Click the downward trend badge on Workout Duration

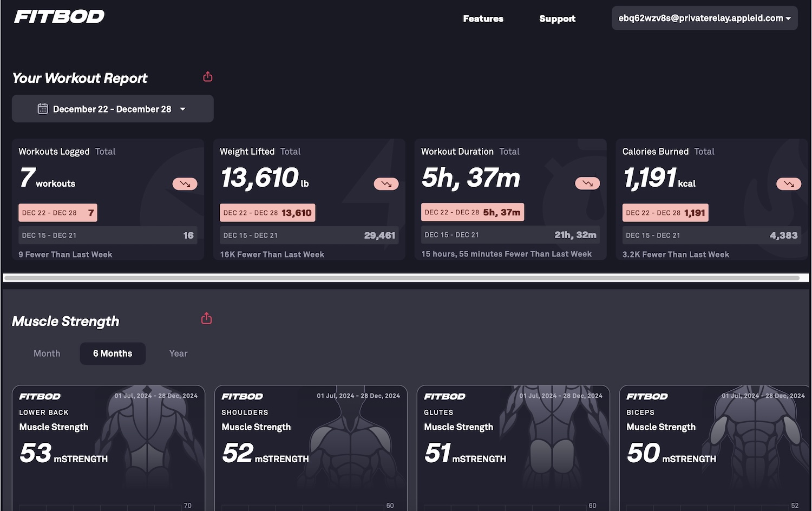pos(588,184)
